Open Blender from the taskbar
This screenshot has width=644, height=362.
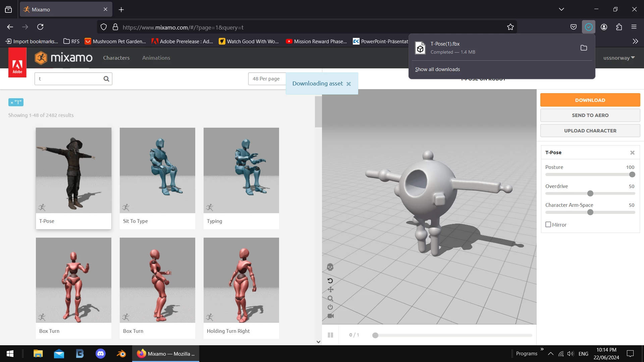pyautogui.click(x=121, y=354)
